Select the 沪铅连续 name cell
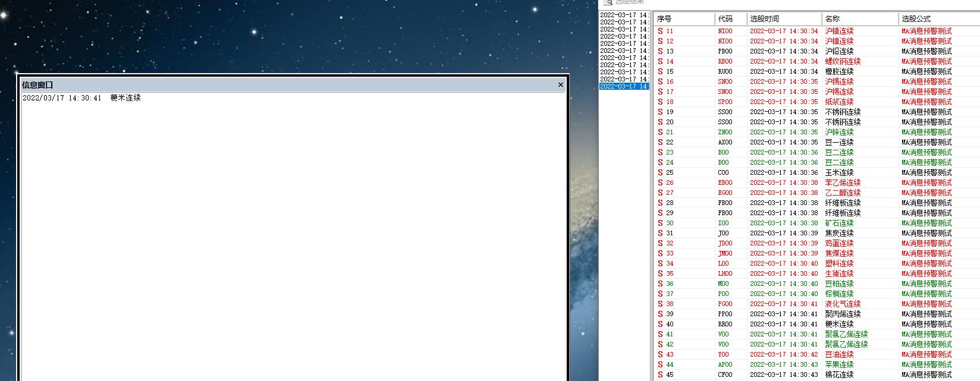 coord(839,51)
